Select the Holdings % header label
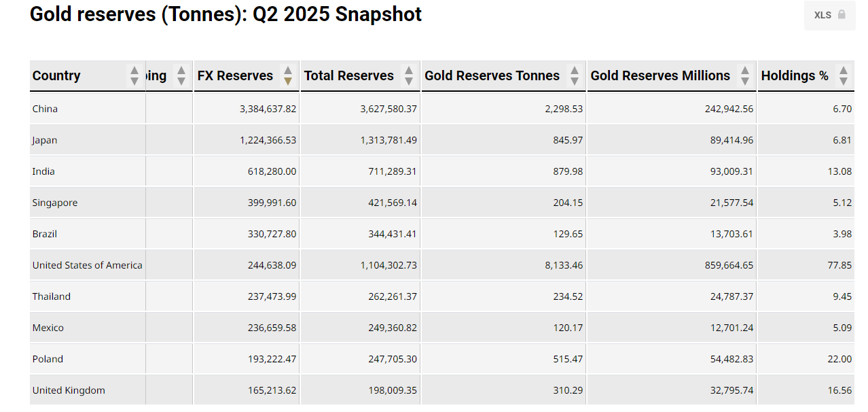This screenshot has width=868, height=412. point(795,75)
